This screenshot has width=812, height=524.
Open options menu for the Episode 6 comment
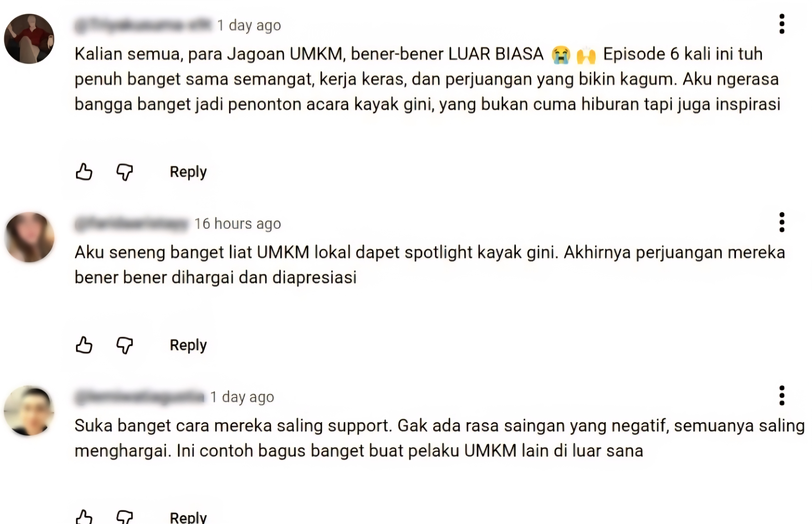coord(782,24)
